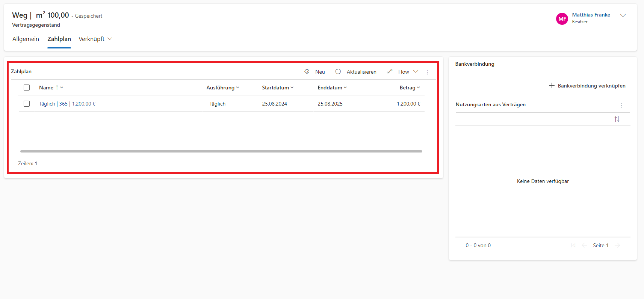644x299 pixels.
Task: Check the Täglich row checkbox
Action: point(27,104)
